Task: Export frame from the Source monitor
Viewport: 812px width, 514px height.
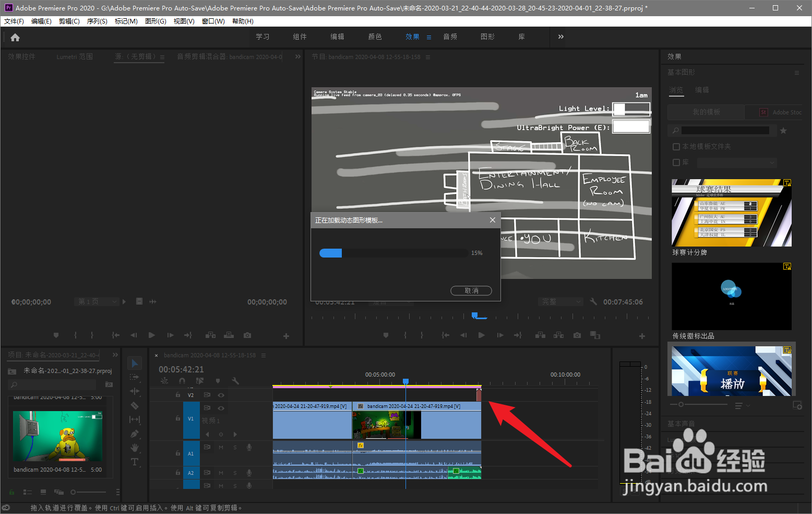Action: (247, 335)
